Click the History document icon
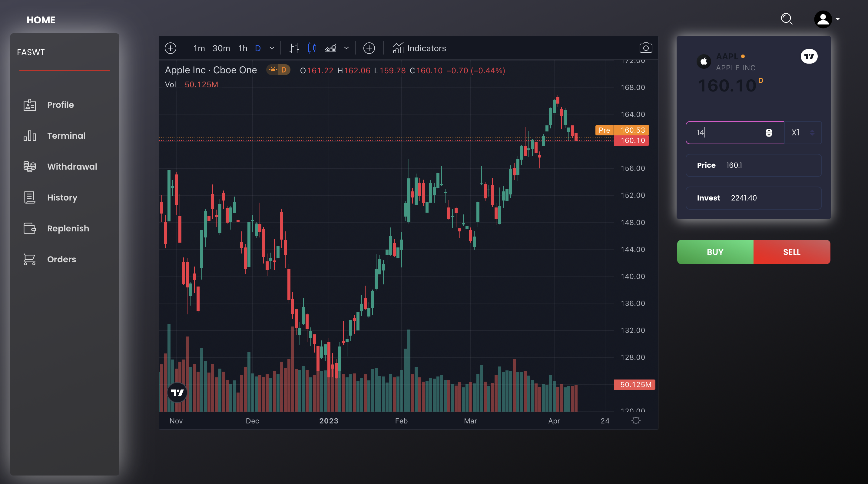Viewport: 868px width, 484px height. coord(30,197)
